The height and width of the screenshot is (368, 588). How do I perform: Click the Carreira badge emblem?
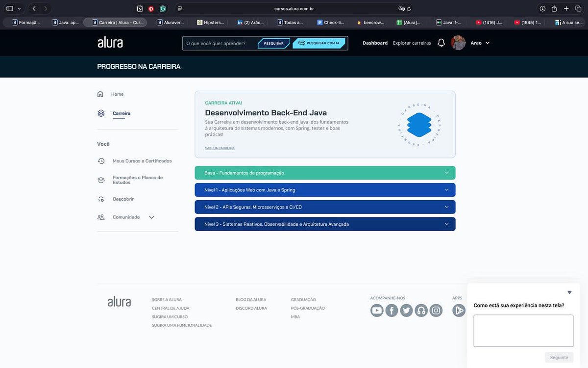click(x=419, y=125)
